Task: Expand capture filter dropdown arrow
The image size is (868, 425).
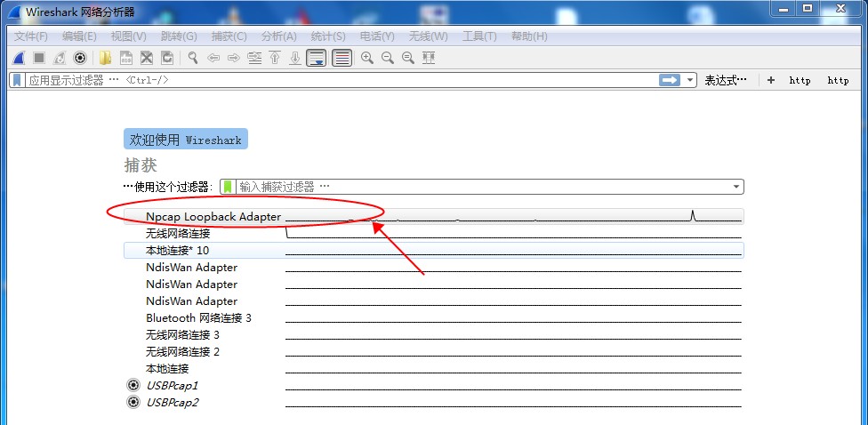Action: point(736,187)
